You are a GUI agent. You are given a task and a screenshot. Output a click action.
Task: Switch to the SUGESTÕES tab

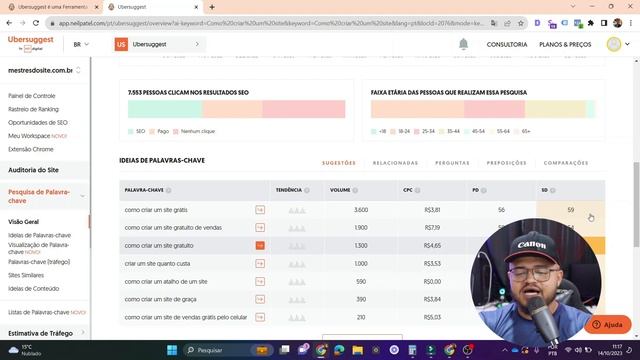(339, 163)
